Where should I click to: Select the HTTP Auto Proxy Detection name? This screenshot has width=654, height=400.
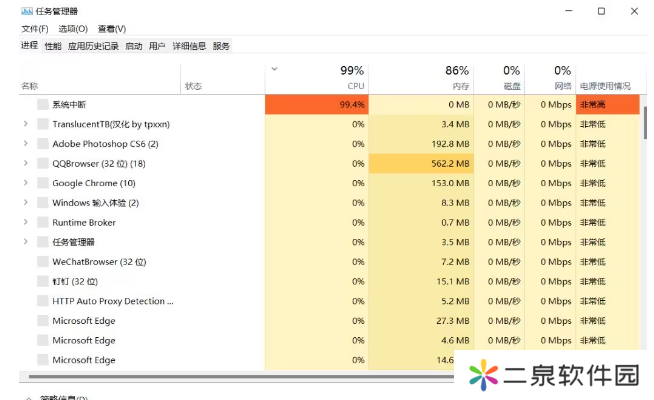point(113,301)
